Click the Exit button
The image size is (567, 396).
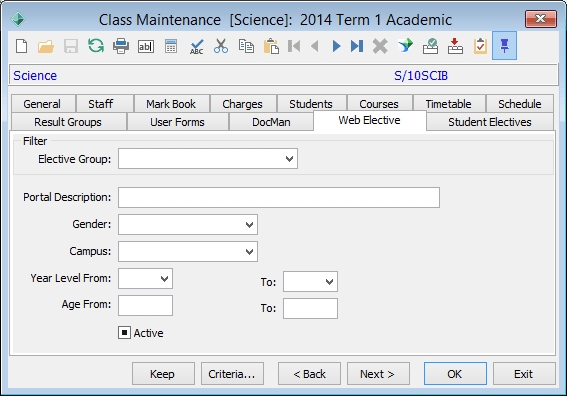(x=524, y=374)
